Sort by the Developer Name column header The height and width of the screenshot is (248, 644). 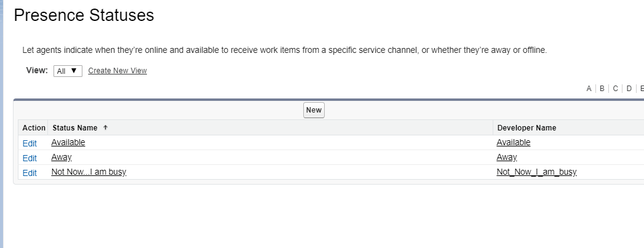click(527, 128)
